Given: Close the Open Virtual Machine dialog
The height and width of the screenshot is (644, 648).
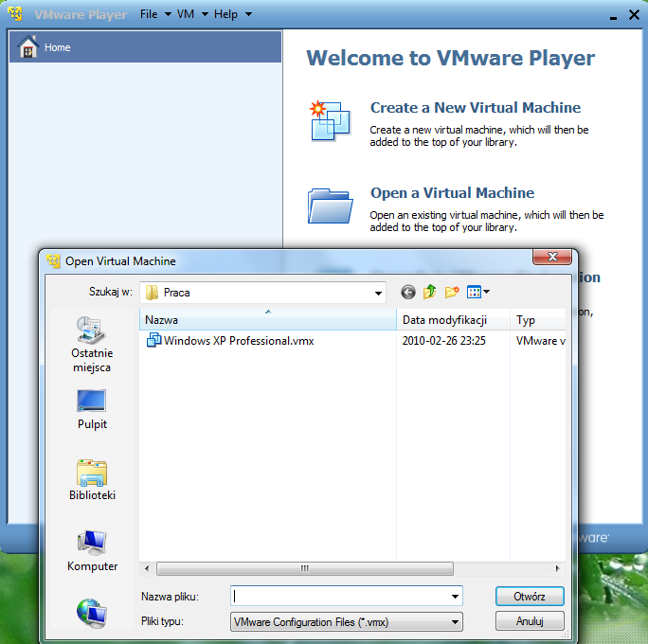Looking at the screenshot, I should (552, 257).
